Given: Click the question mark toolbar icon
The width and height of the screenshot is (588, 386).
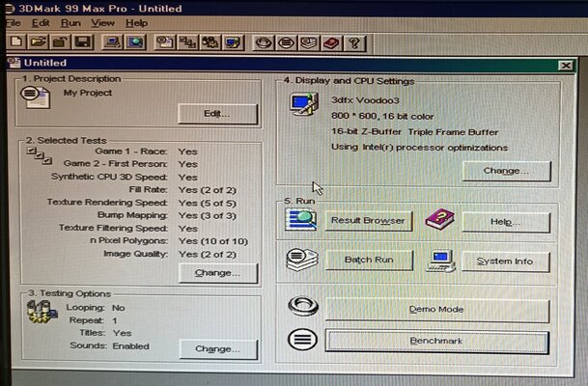Looking at the screenshot, I should (x=354, y=42).
